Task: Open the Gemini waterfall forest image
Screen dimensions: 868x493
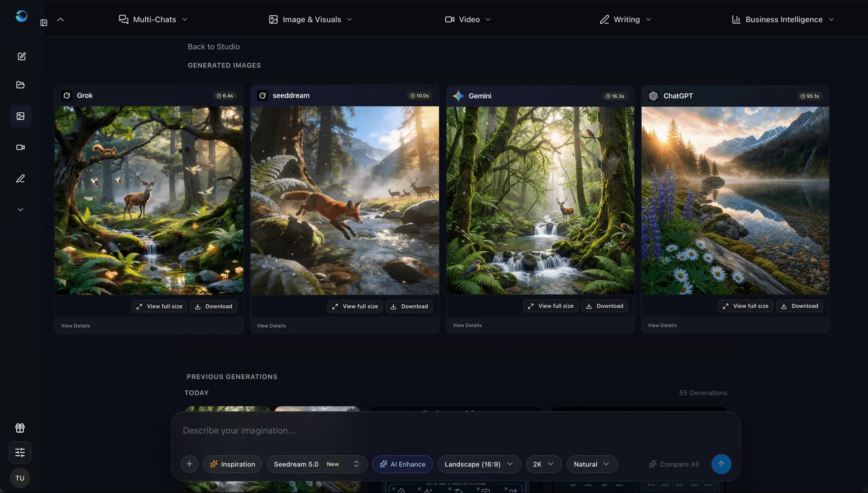Action: [x=540, y=201]
